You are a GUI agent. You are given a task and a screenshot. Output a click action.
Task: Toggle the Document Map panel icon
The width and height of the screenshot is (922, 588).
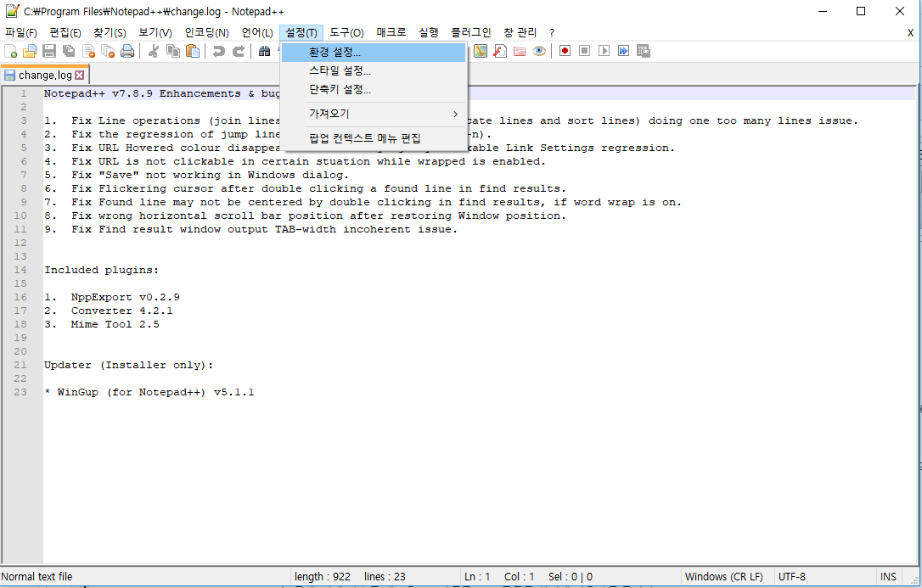(x=481, y=51)
